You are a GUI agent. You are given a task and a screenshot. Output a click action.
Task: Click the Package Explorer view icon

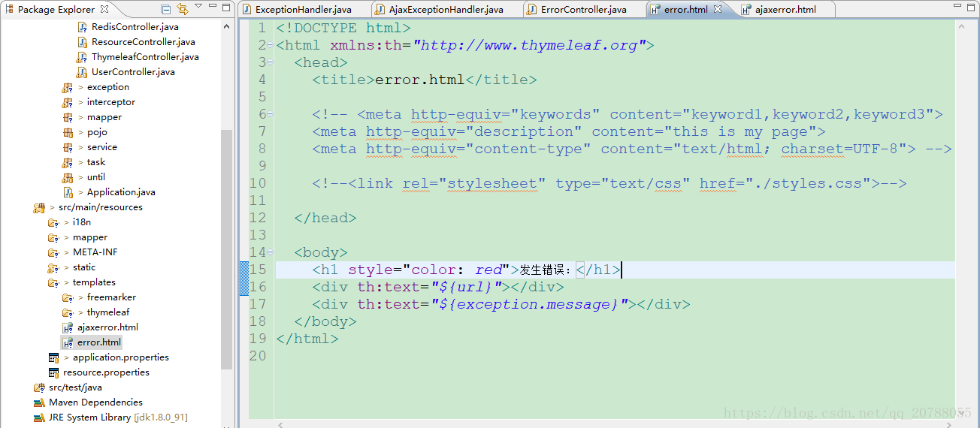[9, 10]
